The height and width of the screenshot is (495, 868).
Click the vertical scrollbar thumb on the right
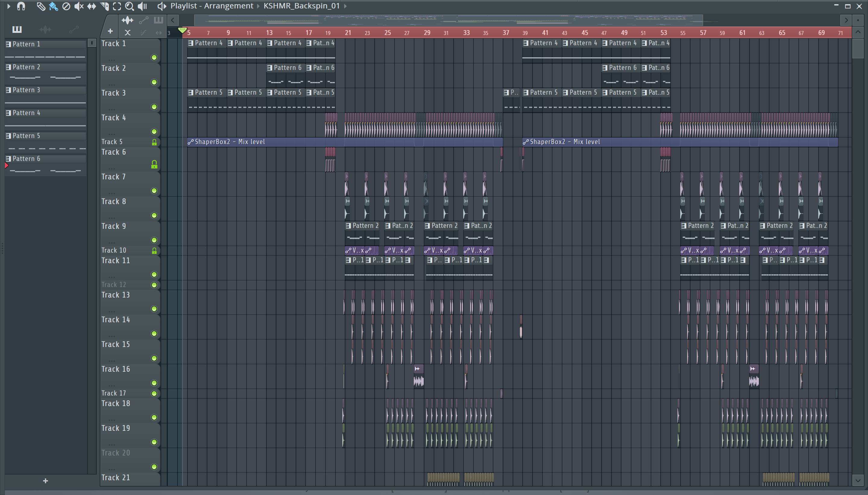pyautogui.click(x=858, y=48)
